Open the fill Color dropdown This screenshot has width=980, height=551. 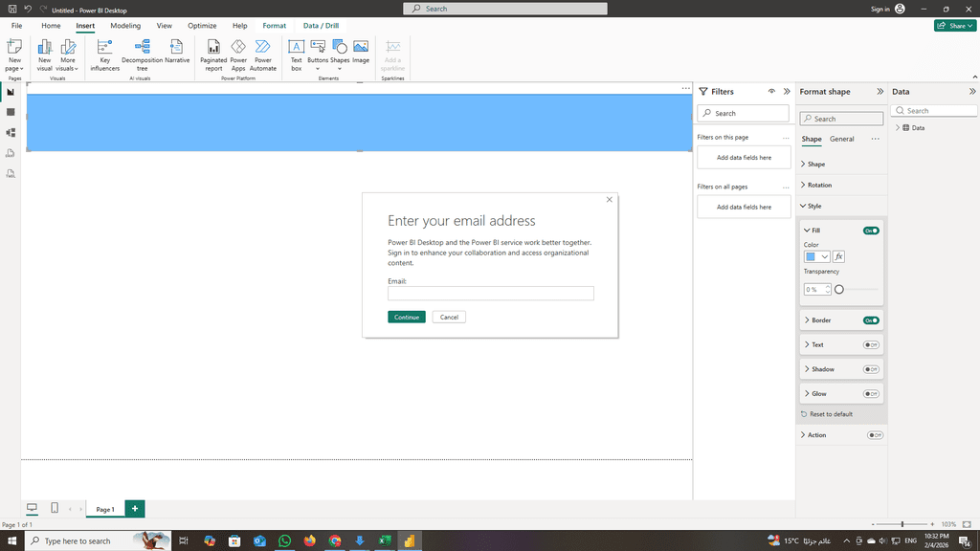click(816, 256)
